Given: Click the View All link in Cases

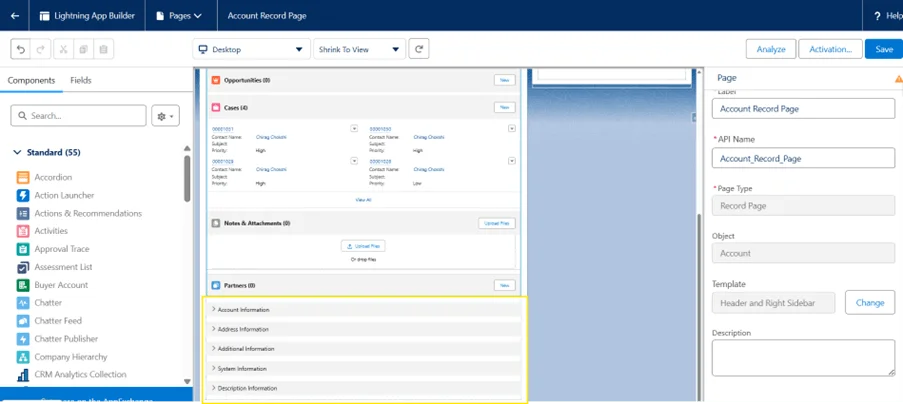Looking at the screenshot, I should coord(363,200).
